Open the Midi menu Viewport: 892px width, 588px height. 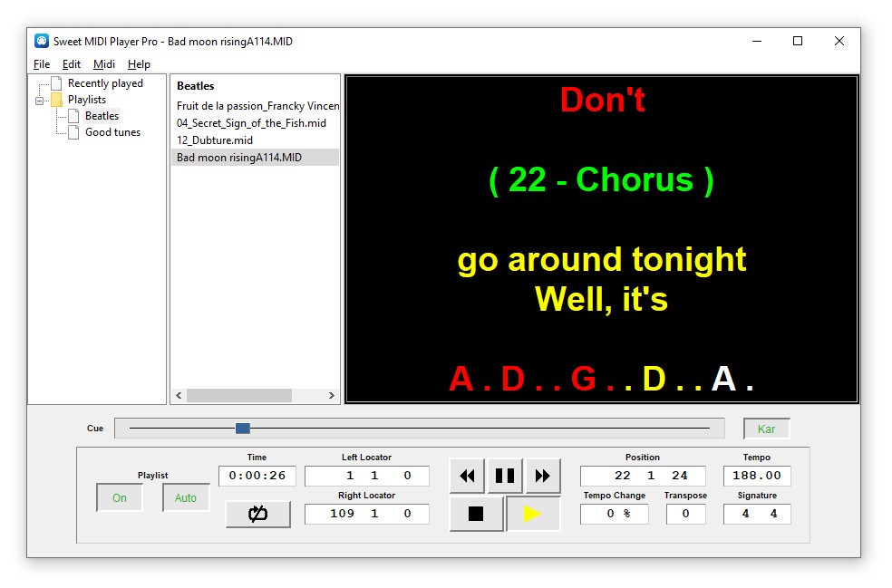point(104,64)
